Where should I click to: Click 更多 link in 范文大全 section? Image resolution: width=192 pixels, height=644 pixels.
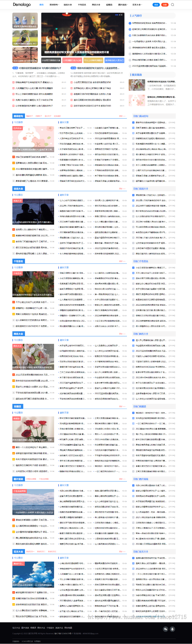pyautogui.click(x=122, y=551)
